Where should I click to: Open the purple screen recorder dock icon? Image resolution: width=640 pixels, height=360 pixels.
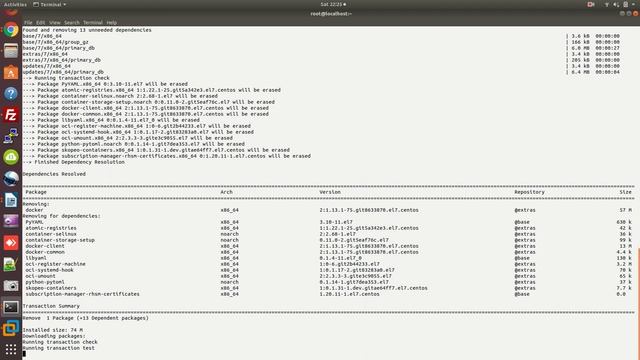click(11, 221)
